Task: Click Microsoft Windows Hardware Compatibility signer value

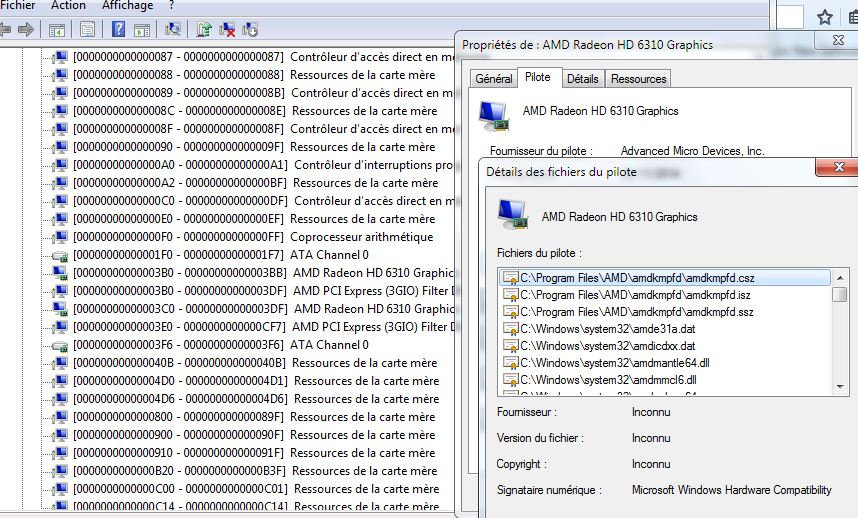Action: point(732,490)
